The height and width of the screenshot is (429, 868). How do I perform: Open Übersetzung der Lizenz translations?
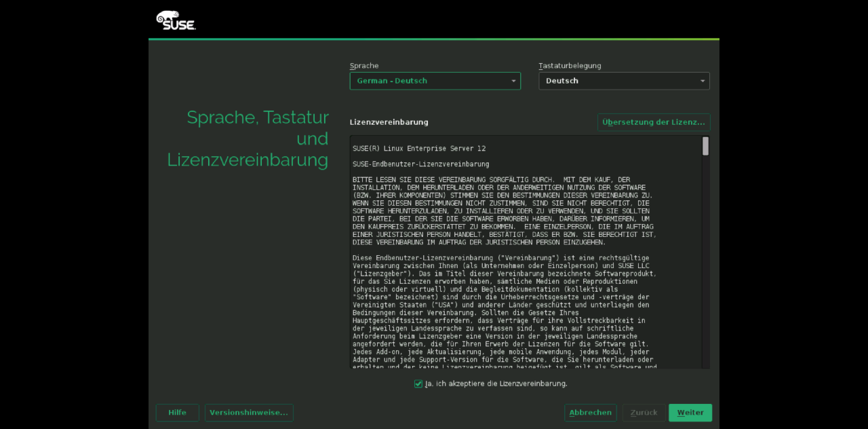click(x=654, y=122)
